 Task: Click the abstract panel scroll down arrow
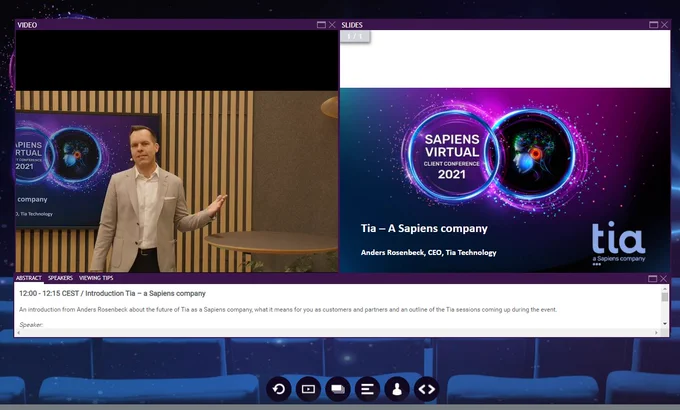(x=664, y=324)
